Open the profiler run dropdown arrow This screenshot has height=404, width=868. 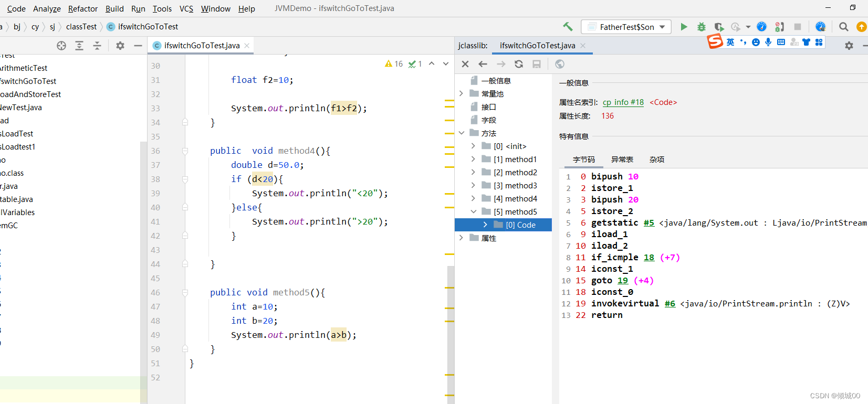pyautogui.click(x=748, y=27)
